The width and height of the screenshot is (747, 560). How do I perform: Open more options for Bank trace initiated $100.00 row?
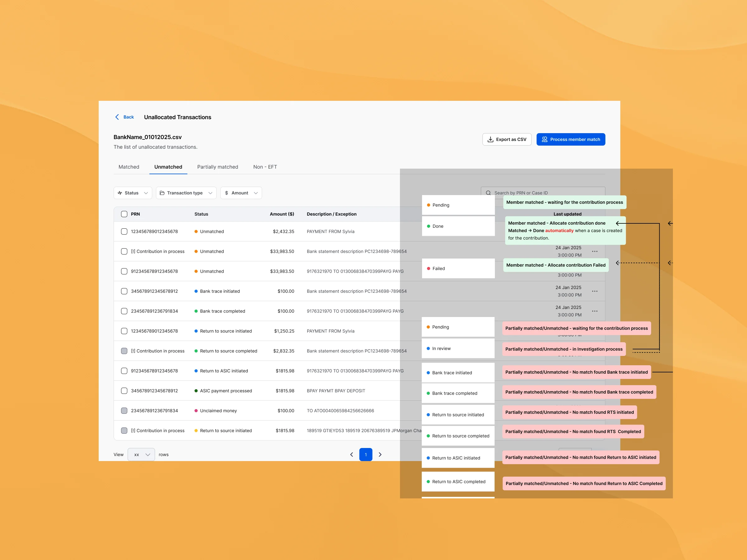[595, 291]
